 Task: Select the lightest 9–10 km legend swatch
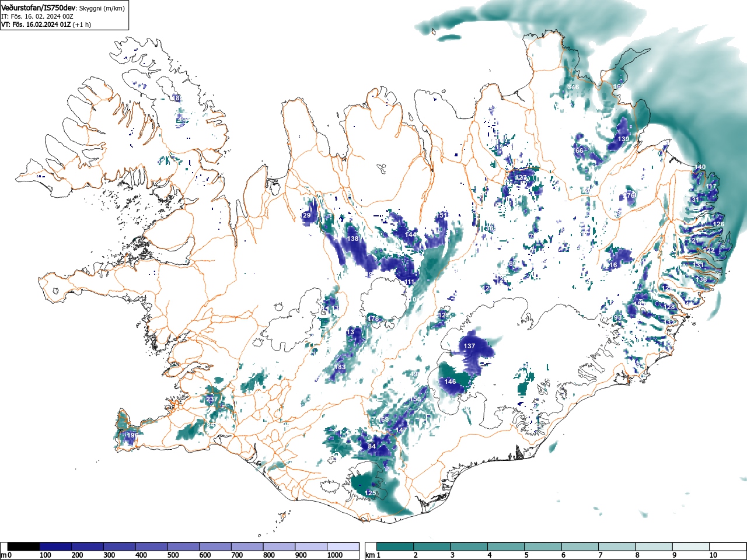pyautogui.click(x=690, y=547)
